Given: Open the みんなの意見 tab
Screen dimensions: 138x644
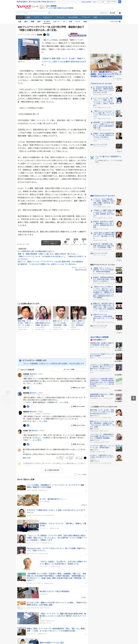Looking at the screenshot, I should pos(73,17).
